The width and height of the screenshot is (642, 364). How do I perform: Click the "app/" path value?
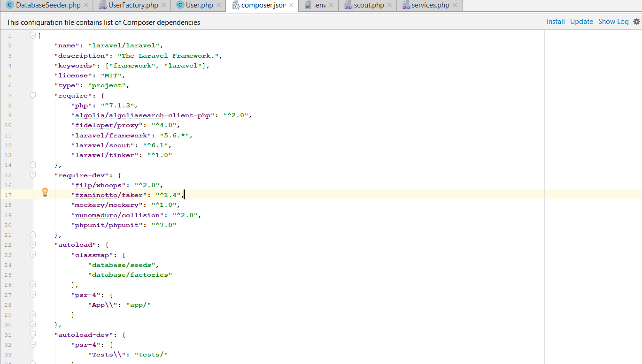[139, 305]
